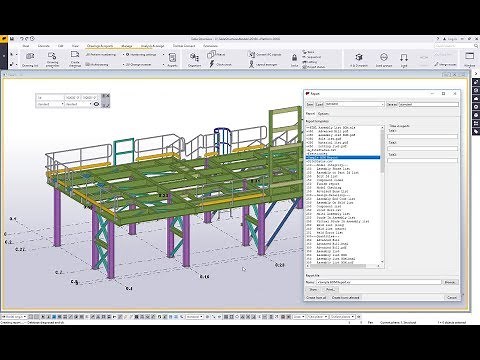480x360 pixels.
Task: Open the second dropdown in the contextual toolbar
Action: [x=78, y=104]
